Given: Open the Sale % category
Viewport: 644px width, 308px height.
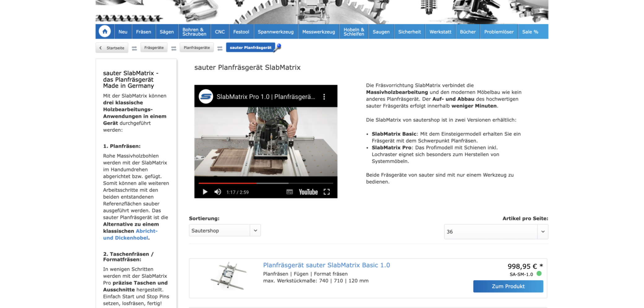Looking at the screenshot, I should tap(530, 32).
